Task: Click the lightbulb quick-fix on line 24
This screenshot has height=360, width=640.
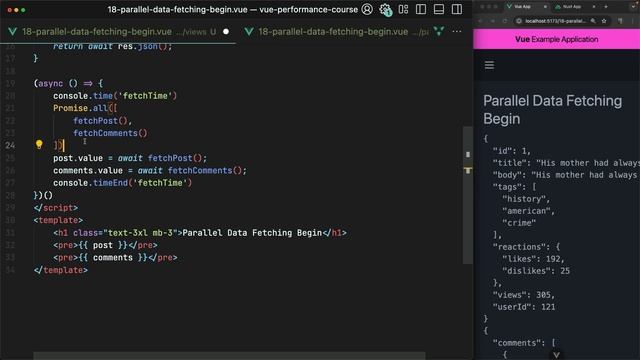Action: tap(39, 144)
